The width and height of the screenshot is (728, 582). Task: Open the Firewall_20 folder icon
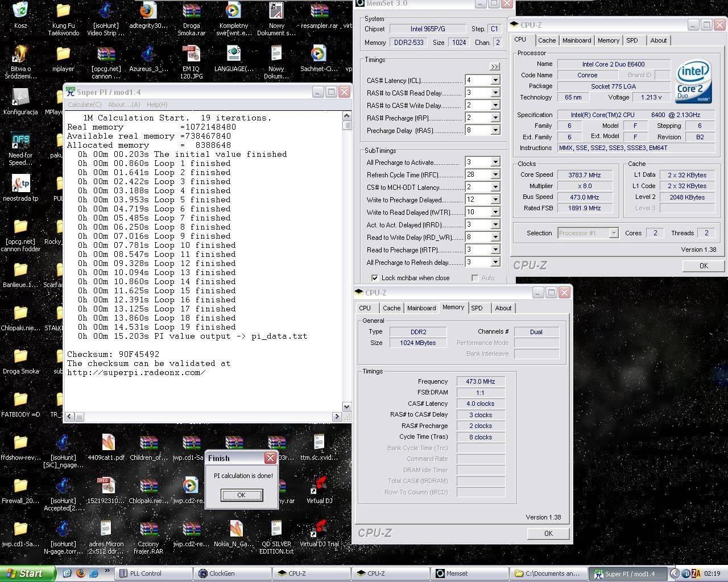tap(20, 485)
